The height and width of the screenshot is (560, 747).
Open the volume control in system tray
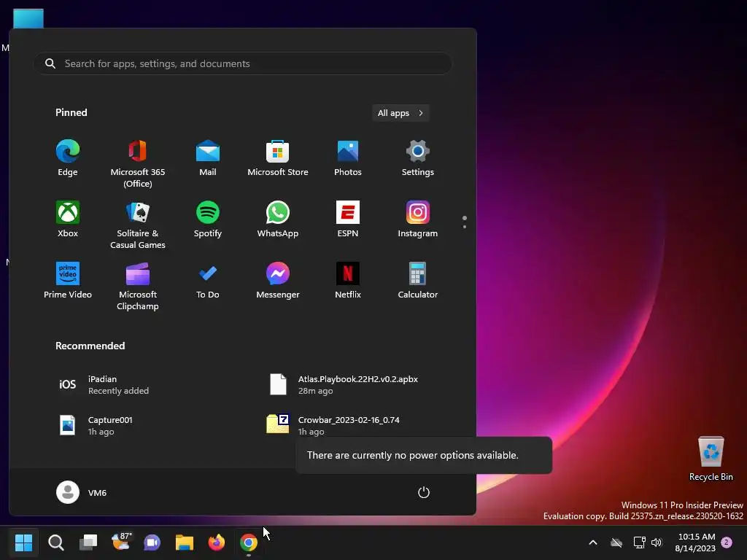pos(657,542)
